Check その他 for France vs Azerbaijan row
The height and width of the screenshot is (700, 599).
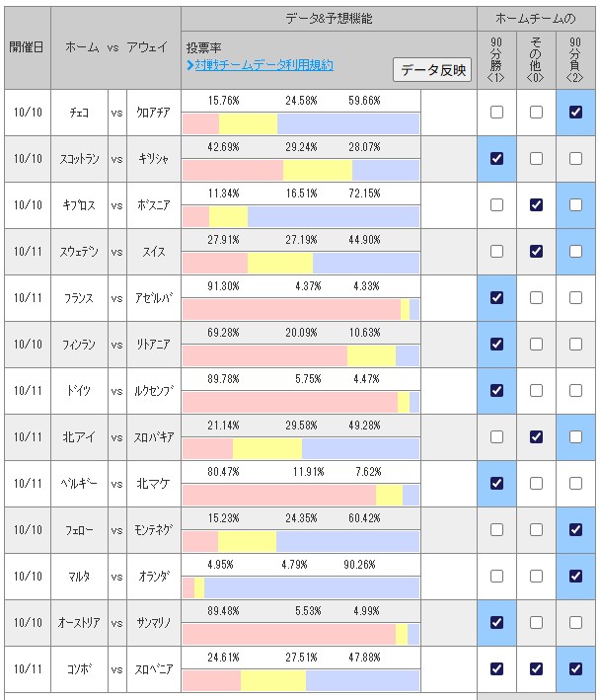pyautogui.click(x=536, y=298)
